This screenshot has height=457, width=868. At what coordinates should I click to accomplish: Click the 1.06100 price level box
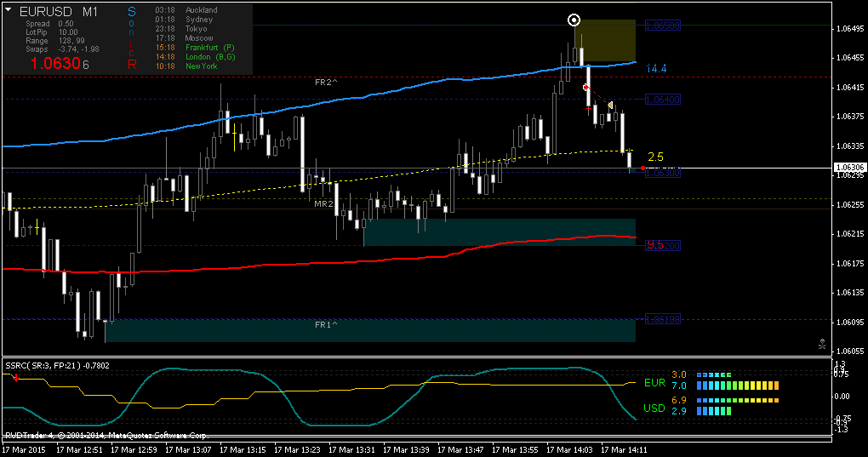[x=663, y=318]
